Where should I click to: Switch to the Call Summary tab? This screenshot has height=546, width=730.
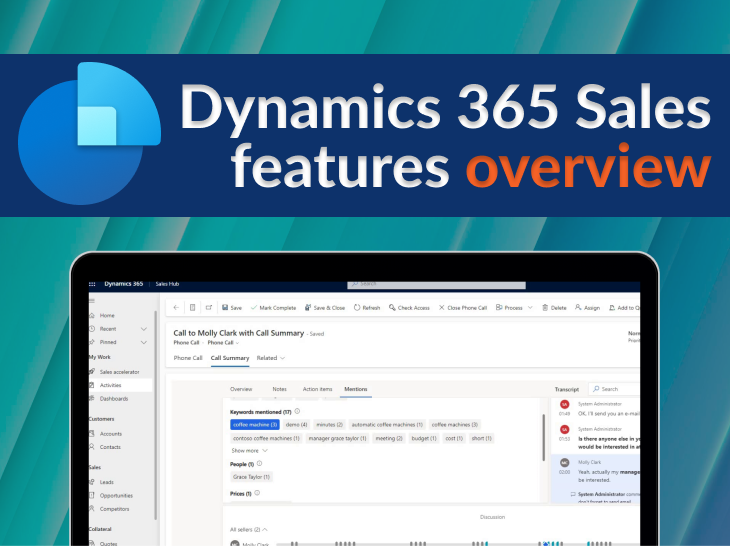coord(230,358)
